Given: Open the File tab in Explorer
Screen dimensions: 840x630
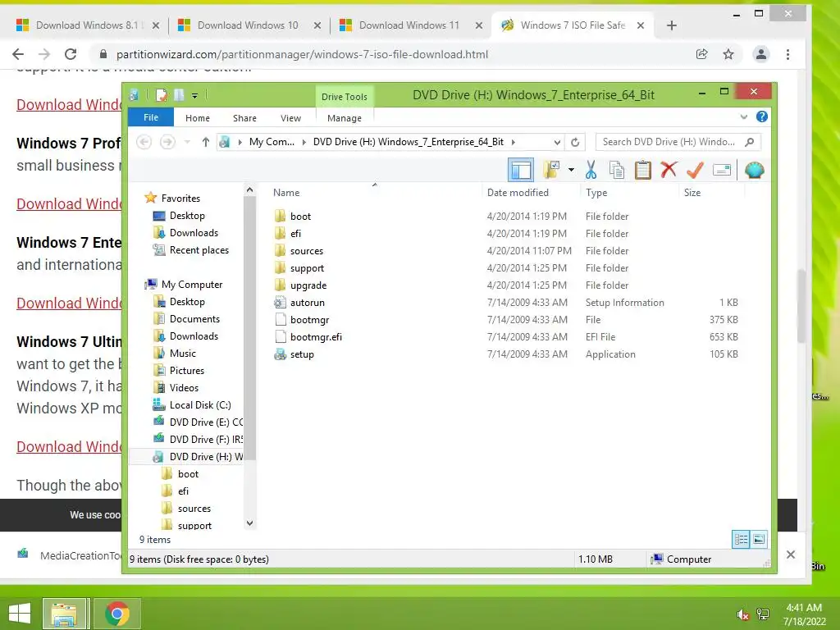Looking at the screenshot, I should tap(151, 117).
